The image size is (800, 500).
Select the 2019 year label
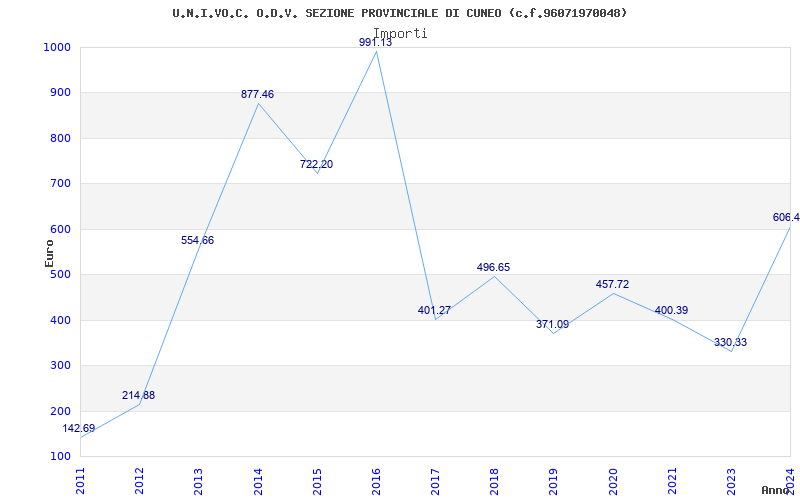pyautogui.click(x=554, y=482)
